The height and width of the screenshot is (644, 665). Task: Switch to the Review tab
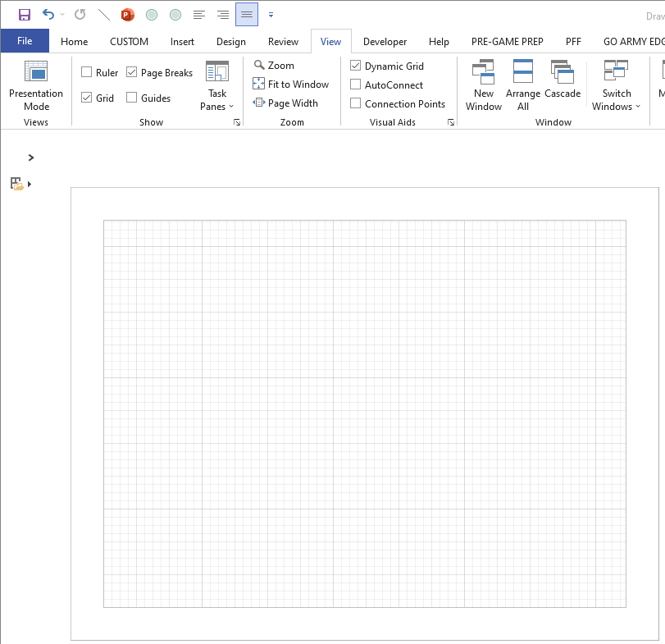coord(283,42)
